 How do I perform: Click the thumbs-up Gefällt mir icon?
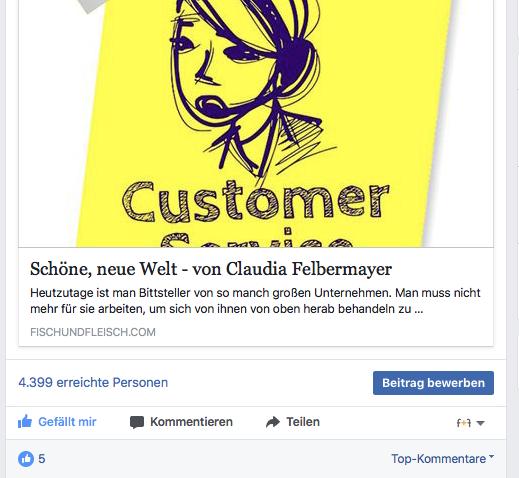tap(25, 422)
